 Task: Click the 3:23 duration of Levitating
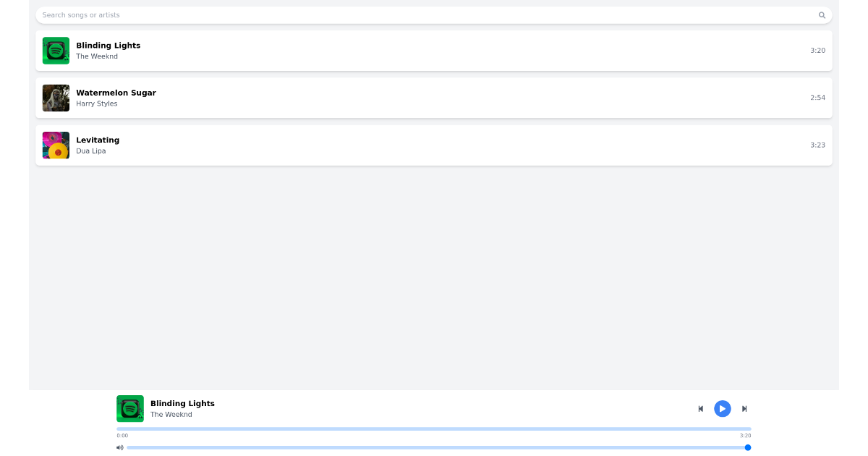click(x=817, y=145)
